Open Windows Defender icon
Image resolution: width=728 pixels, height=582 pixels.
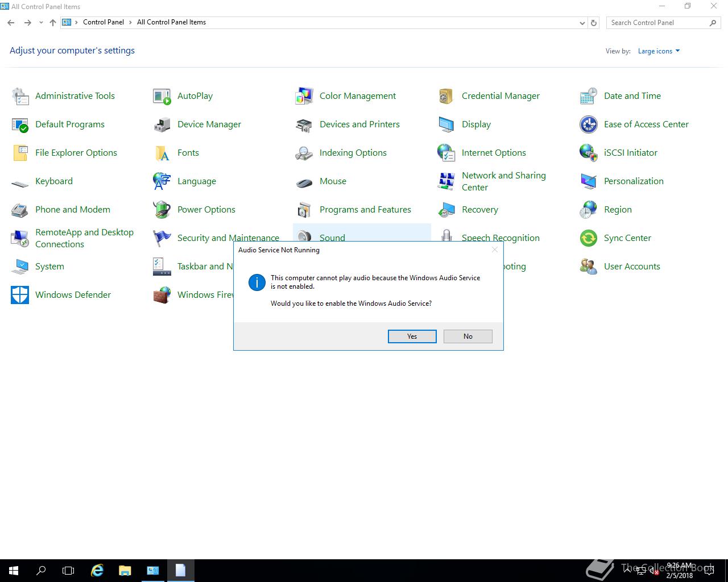pos(20,295)
